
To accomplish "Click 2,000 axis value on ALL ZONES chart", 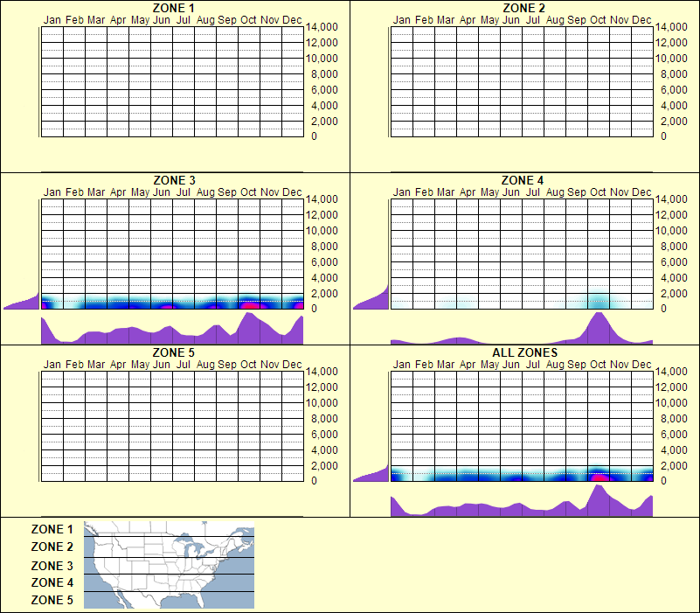I will 674,465.
